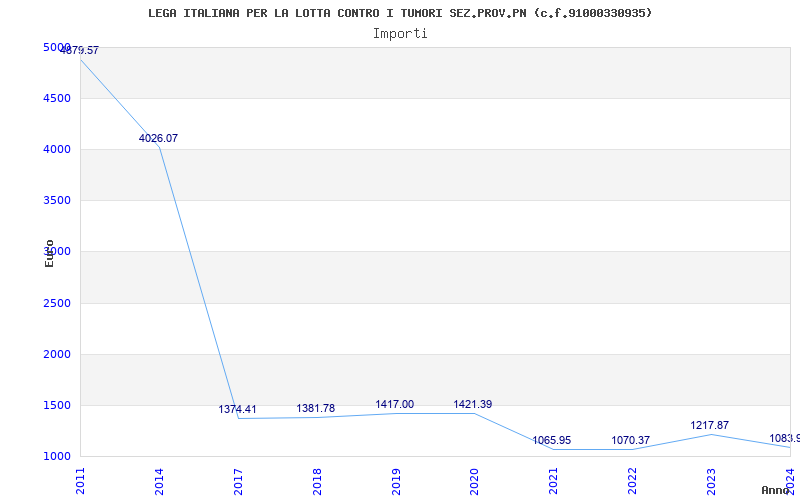Click the Importi chart subtitle

point(400,34)
